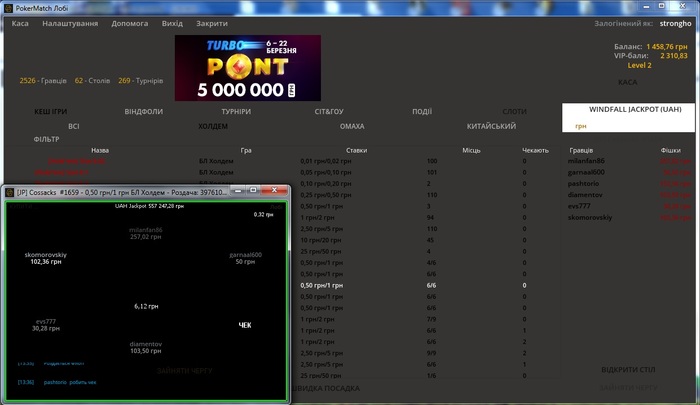Screen dimensions: 700x405
Task: Switch to the СІТ&ГОУ tab
Action: coord(329,112)
